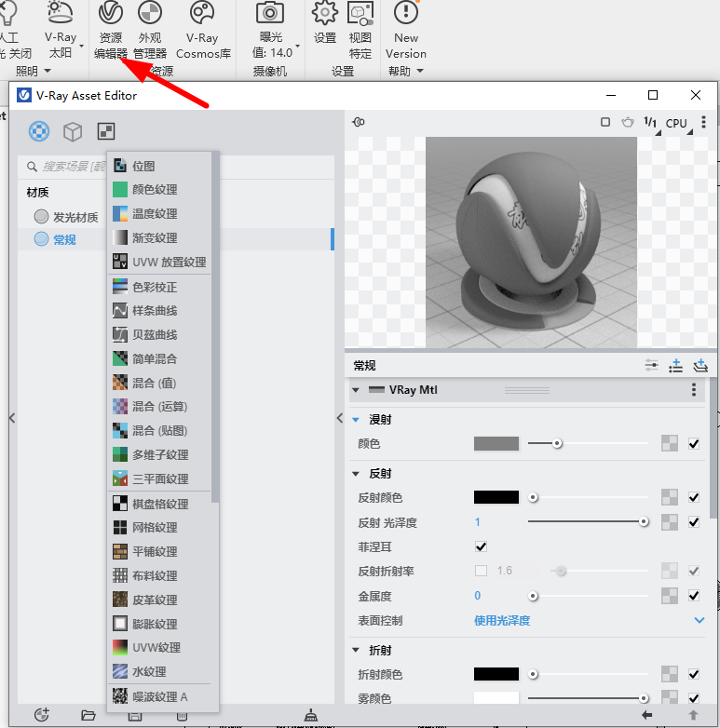720x728 pixels.
Task: Click the New Version notification icon
Action: (405, 12)
